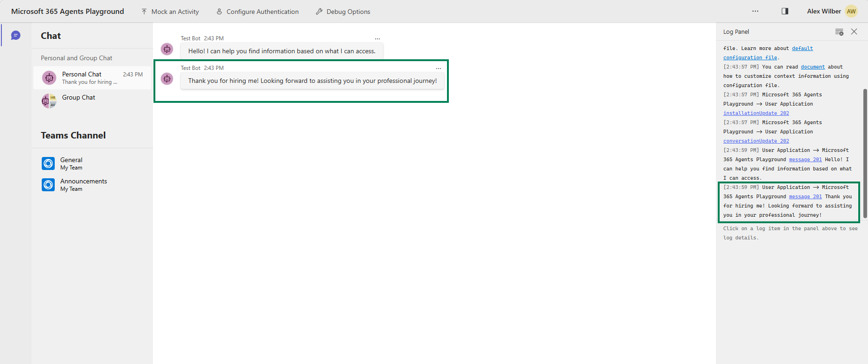This screenshot has width=868, height=364.
Task: Click the AW user avatar
Action: (851, 11)
